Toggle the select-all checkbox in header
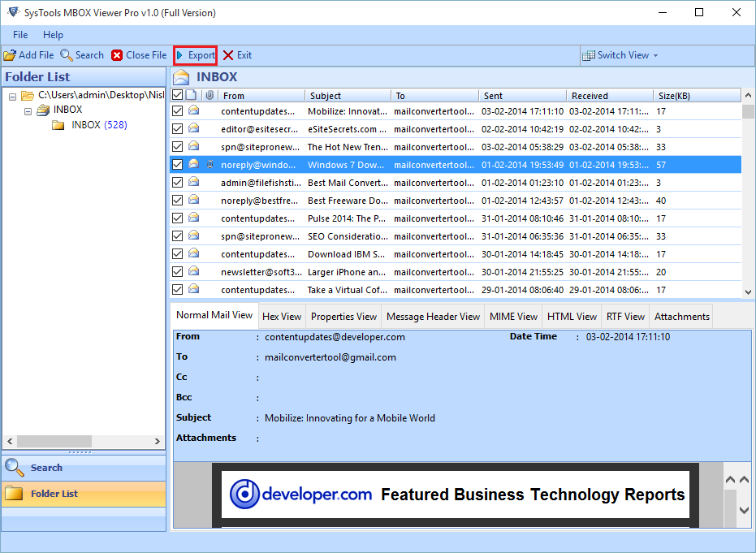Screen dimensions: 756x553 [177, 95]
